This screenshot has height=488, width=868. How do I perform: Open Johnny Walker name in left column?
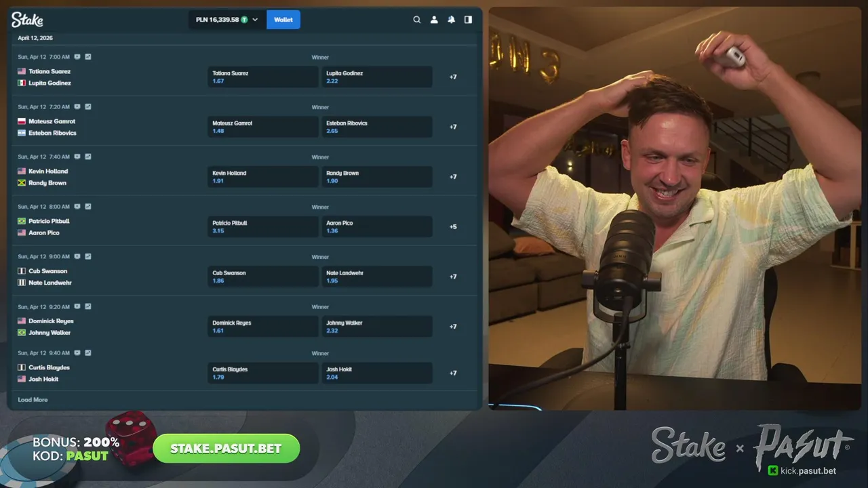(50, 333)
